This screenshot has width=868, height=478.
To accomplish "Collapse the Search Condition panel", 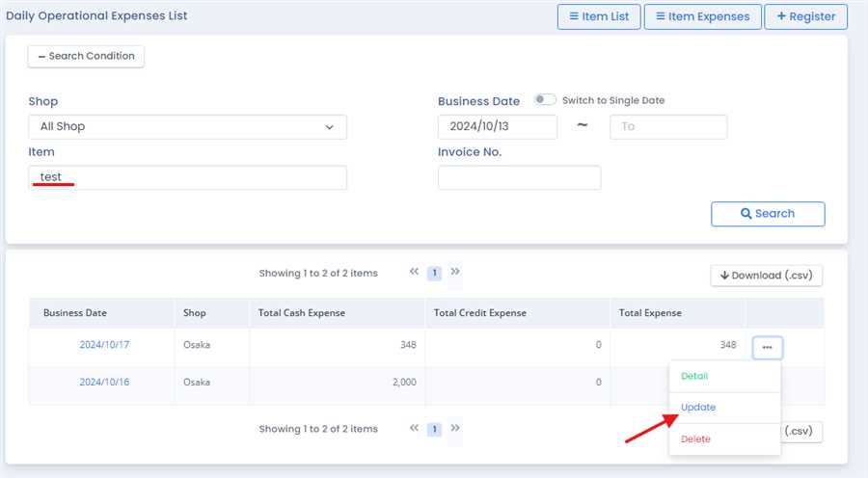I will click(86, 56).
